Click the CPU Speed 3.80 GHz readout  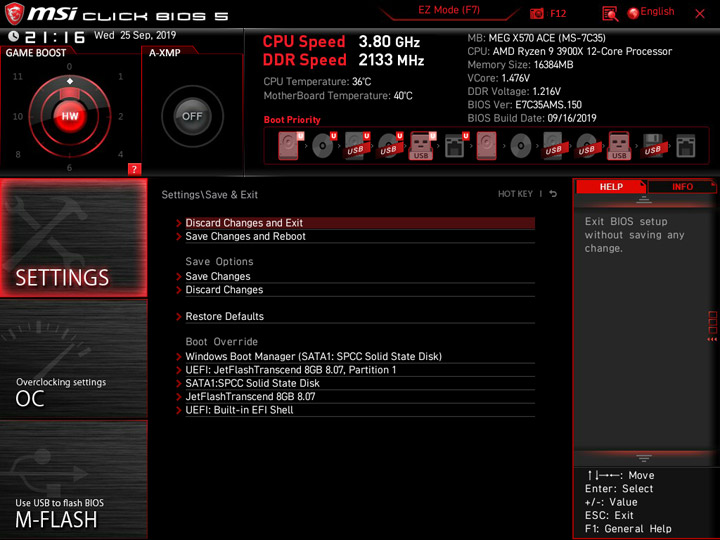(x=341, y=41)
